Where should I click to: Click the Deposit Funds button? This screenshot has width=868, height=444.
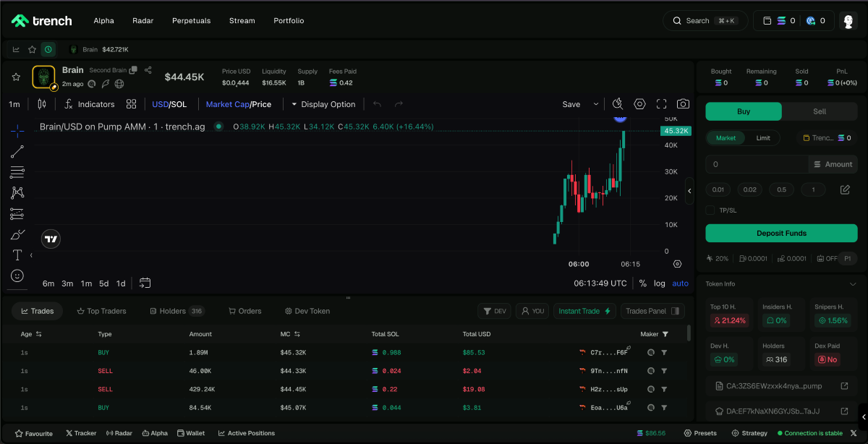781,233
